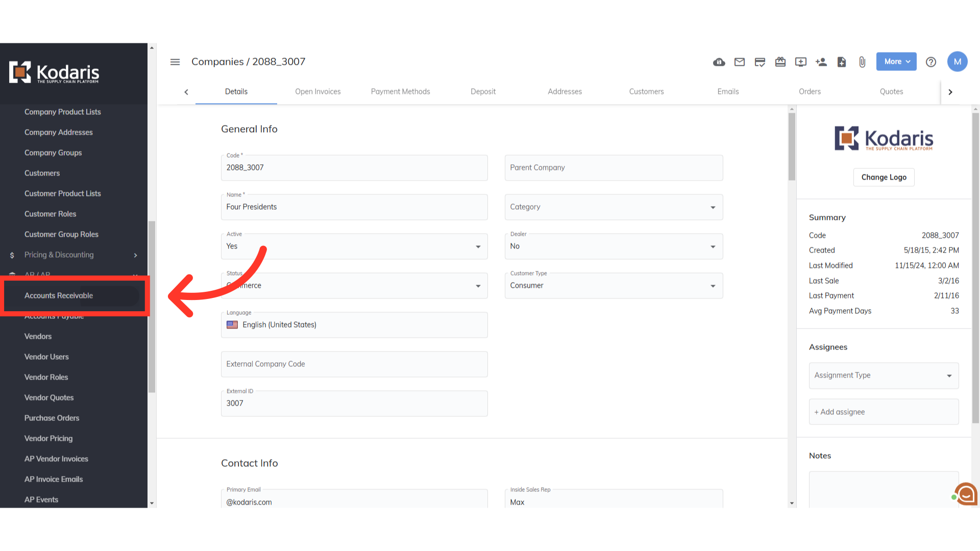Expand the Category dropdown
Image resolution: width=980 pixels, height=551 pixels.
coord(614,207)
